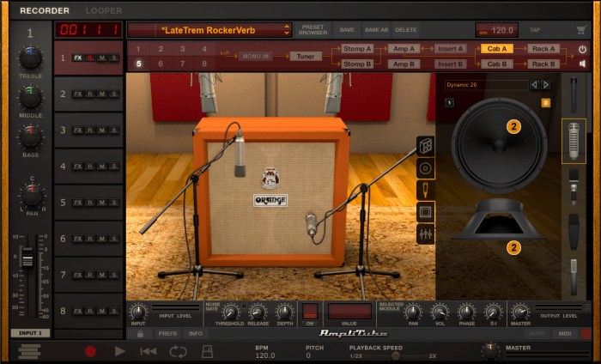Solo track 1
This screenshot has width=601, height=364.
tap(114, 58)
